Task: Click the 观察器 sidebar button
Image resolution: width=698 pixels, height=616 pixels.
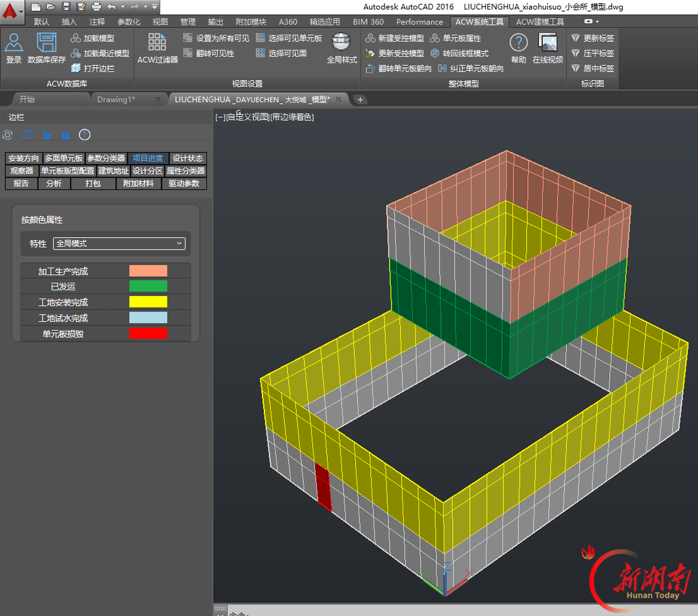Action: pos(22,171)
